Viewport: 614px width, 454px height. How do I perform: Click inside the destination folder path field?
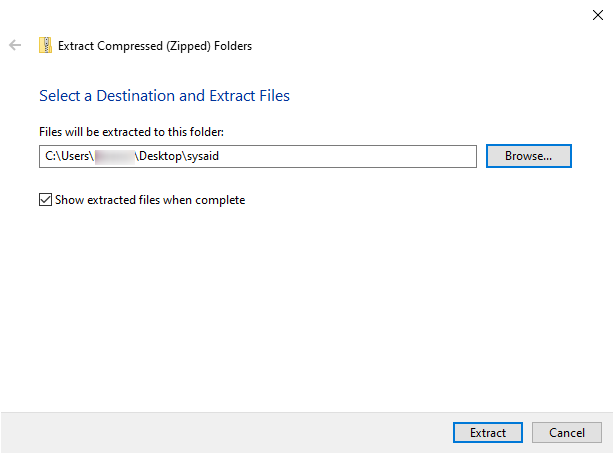tap(258, 156)
